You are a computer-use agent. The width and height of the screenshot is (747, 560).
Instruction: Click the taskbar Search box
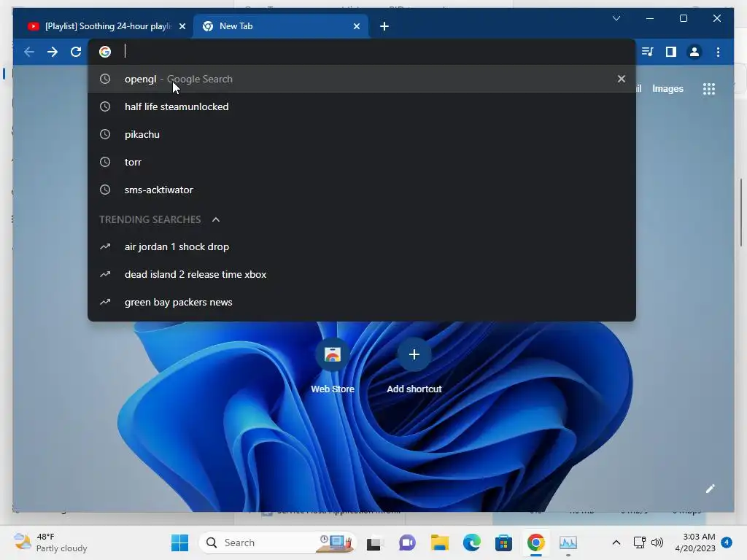click(277, 542)
